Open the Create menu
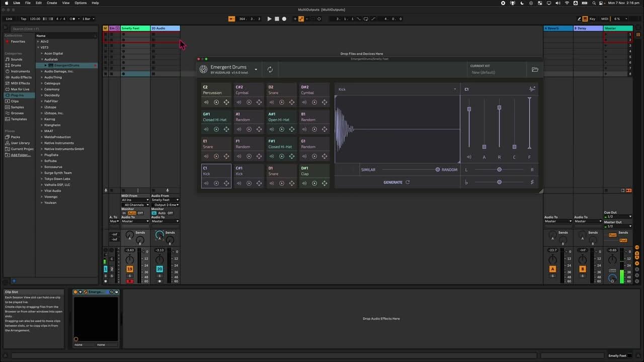The width and height of the screenshot is (644, 362). tap(52, 3)
